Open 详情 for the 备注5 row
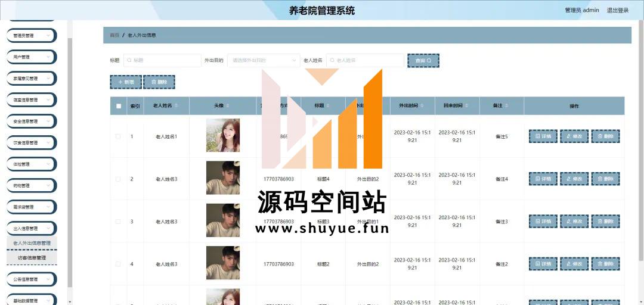644x305 pixels. [543, 136]
